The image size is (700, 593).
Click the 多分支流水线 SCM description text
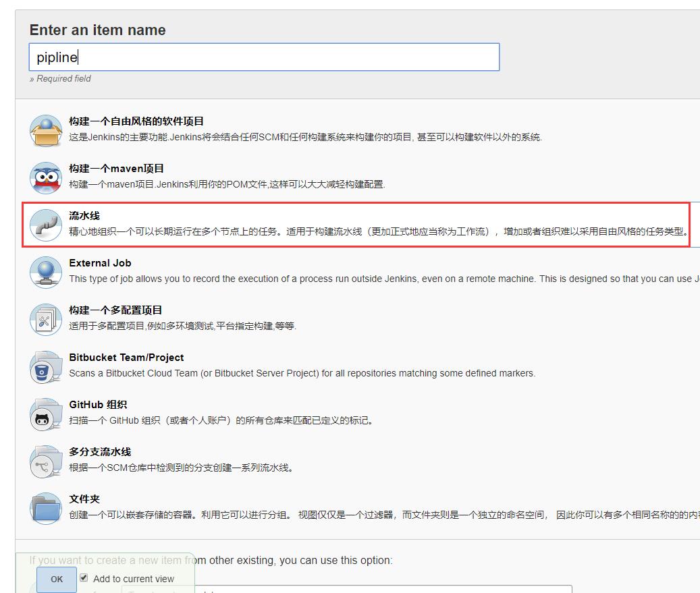pyautogui.click(x=181, y=468)
